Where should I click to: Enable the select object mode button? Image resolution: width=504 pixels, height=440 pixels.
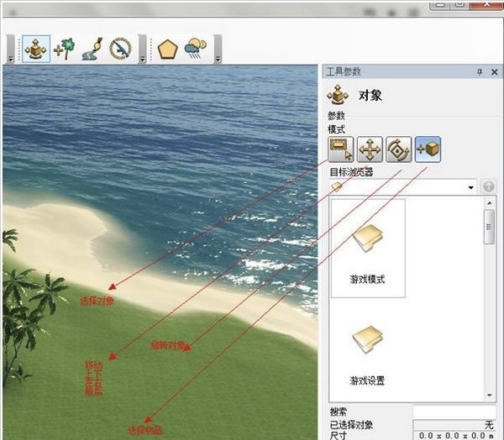(341, 149)
